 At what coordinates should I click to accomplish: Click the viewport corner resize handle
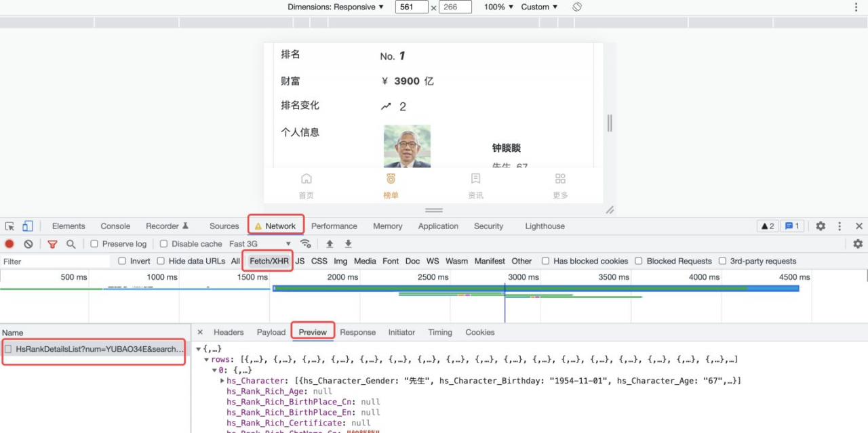(x=610, y=210)
